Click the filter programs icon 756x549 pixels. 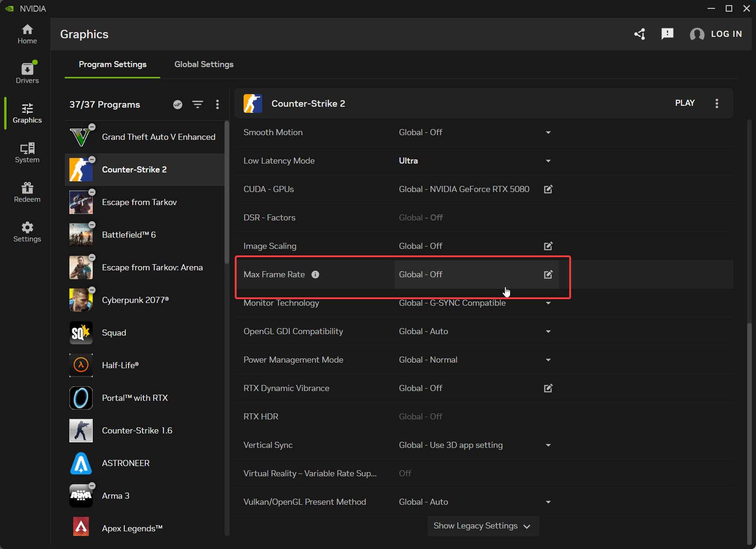[198, 104]
